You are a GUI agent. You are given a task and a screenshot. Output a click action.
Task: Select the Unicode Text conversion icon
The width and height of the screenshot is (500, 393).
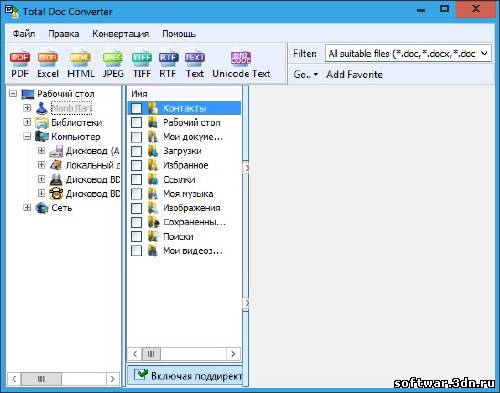(241, 58)
